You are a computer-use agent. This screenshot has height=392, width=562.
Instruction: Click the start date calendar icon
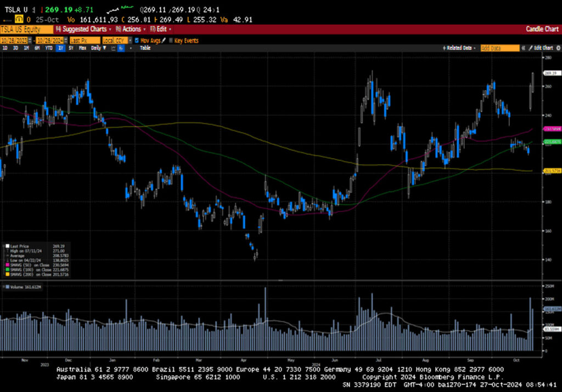coord(31,41)
